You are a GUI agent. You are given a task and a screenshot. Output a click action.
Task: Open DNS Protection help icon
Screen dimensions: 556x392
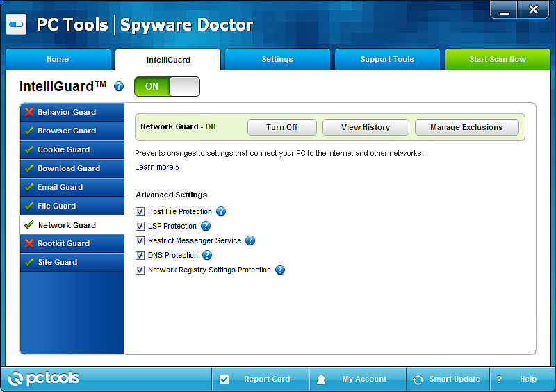tap(207, 255)
